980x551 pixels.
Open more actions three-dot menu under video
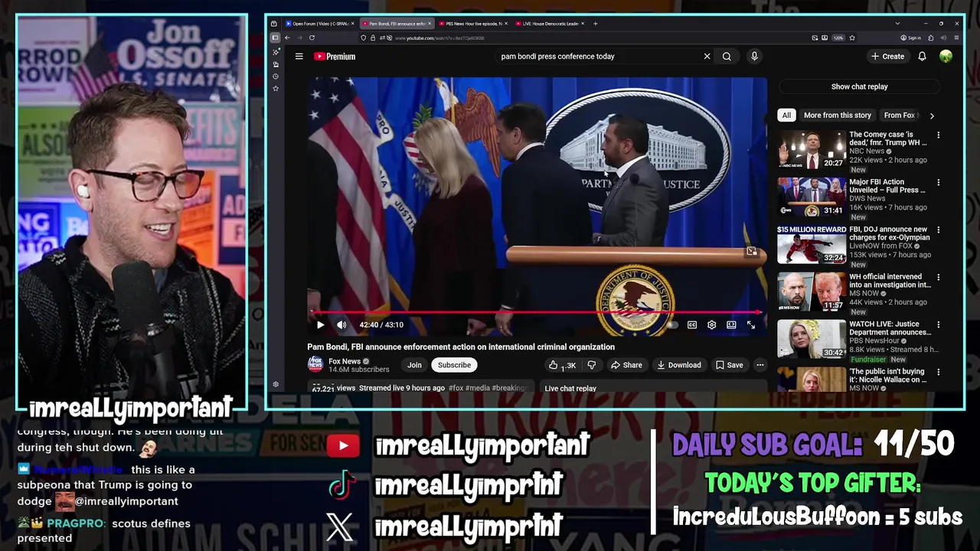point(759,365)
